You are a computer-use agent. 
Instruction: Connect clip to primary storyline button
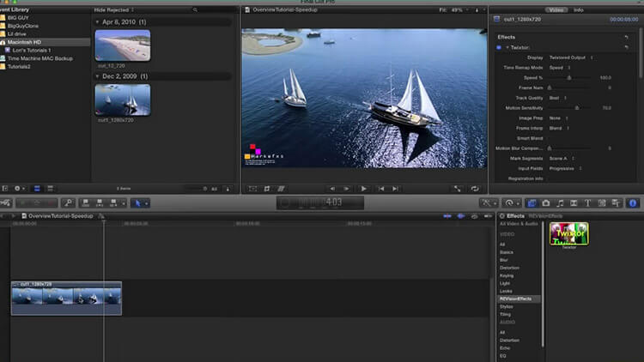[x=86, y=202]
